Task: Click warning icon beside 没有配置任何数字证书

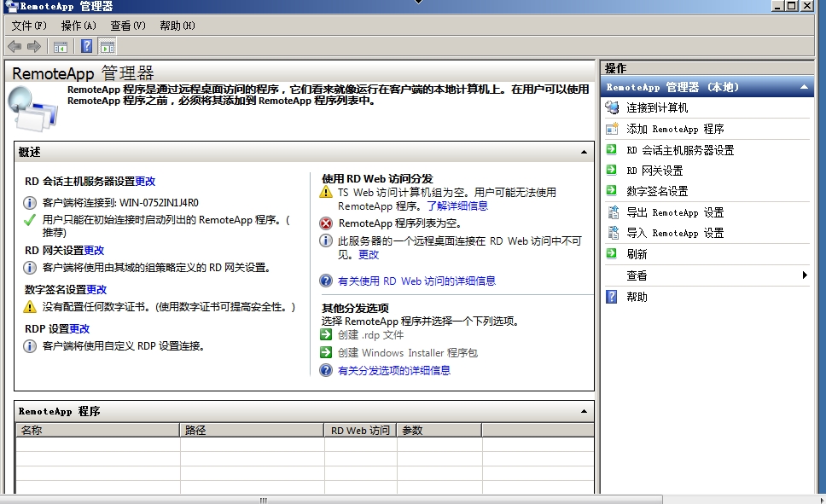Action: pyautogui.click(x=30, y=306)
